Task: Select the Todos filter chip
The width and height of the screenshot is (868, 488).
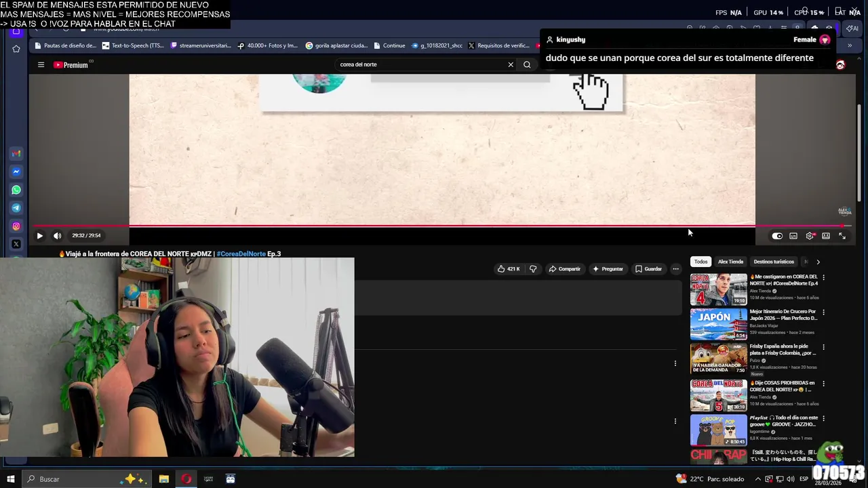Action: point(701,262)
